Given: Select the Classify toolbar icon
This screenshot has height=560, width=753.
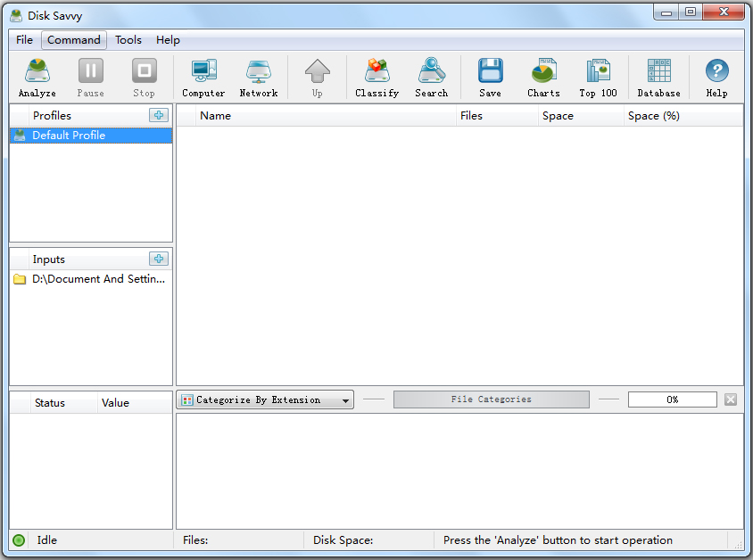Looking at the screenshot, I should click(x=376, y=77).
